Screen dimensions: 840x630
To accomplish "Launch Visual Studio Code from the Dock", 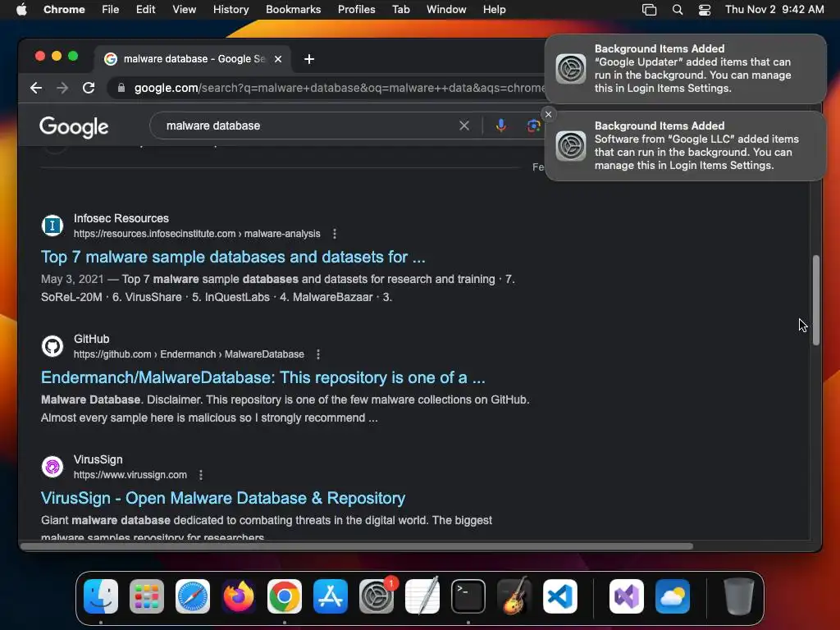I will click(x=560, y=596).
